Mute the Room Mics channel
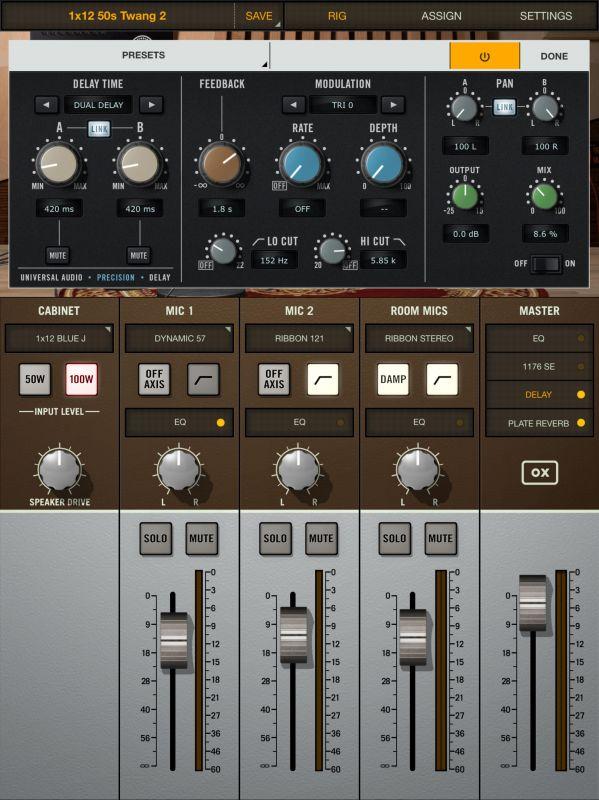Screen dimensions: 599x800 pyautogui.click(x=440, y=538)
